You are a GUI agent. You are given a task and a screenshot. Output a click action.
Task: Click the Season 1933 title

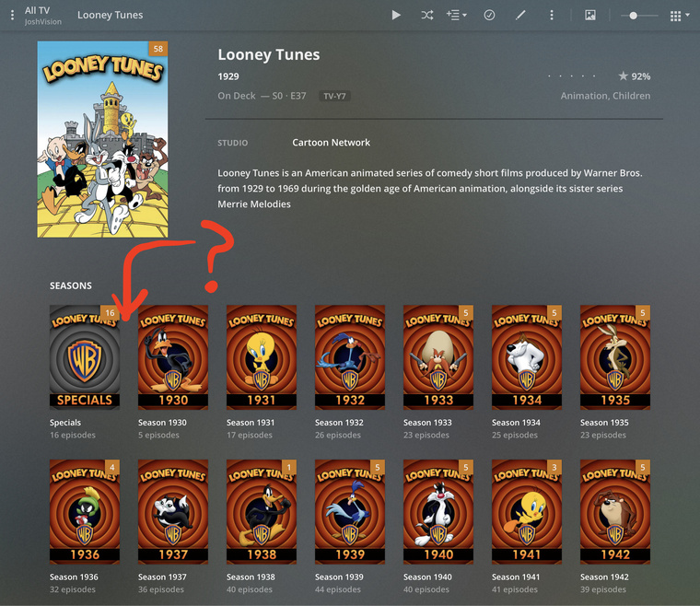pyautogui.click(x=427, y=423)
